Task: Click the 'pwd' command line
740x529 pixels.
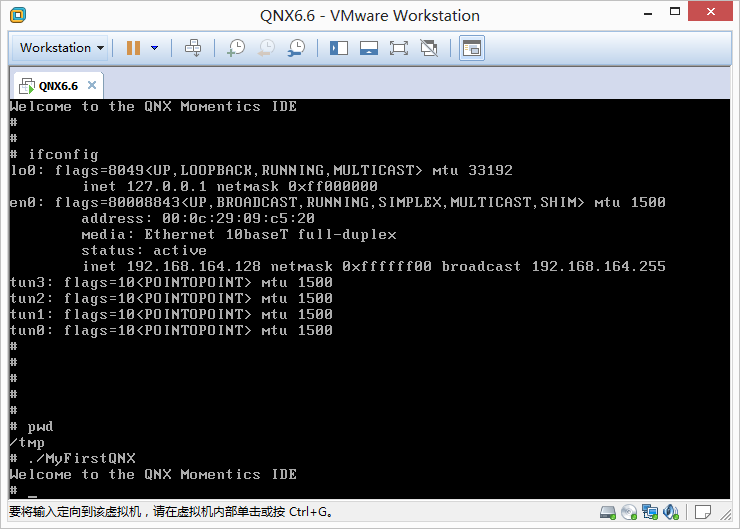Action: pyautogui.click(x=32, y=427)
